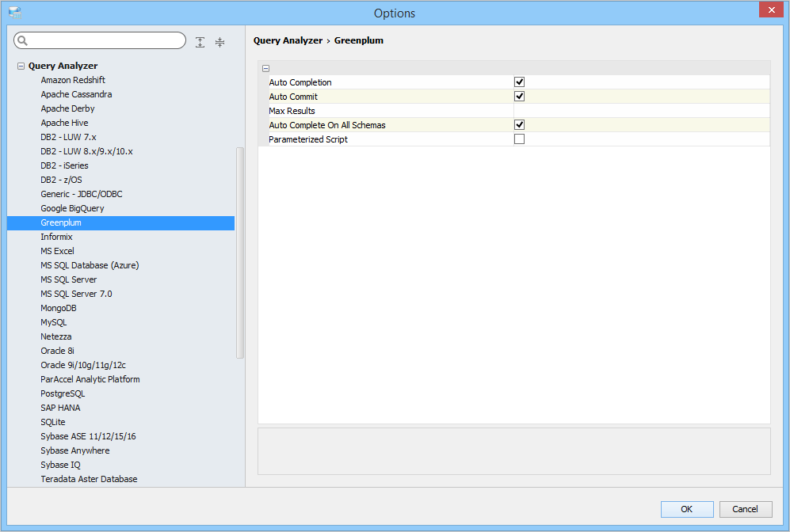Toggle the Auto Commit checkbox

tap(519, 96)
